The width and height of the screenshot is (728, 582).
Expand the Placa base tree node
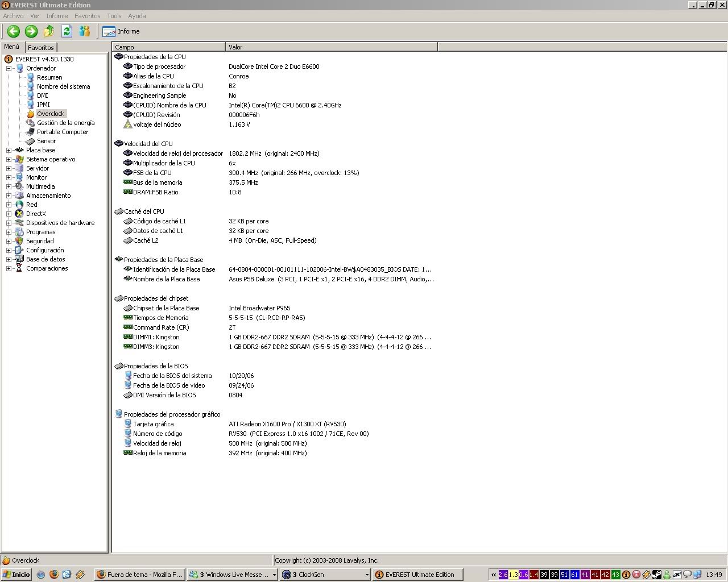click(x=9, y=150)
